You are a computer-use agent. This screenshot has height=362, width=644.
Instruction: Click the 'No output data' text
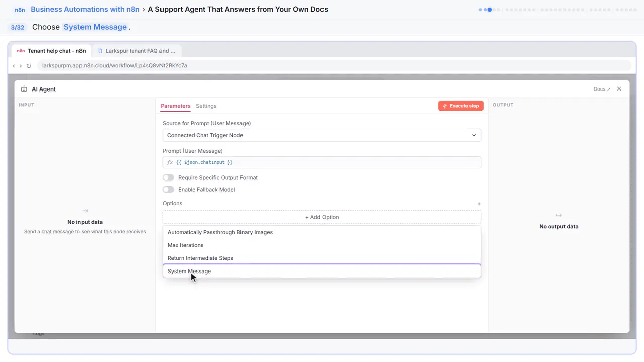coord(558,227)
